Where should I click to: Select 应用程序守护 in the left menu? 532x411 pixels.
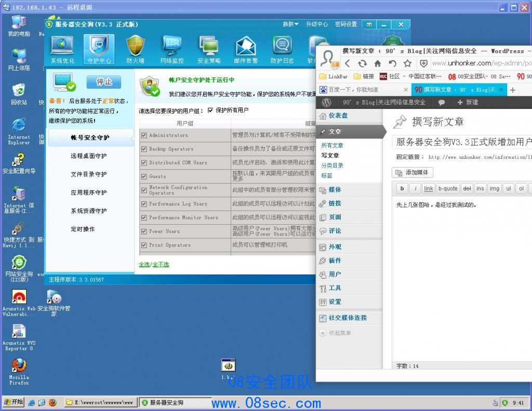pyautogui.click(x=88, y=193)
